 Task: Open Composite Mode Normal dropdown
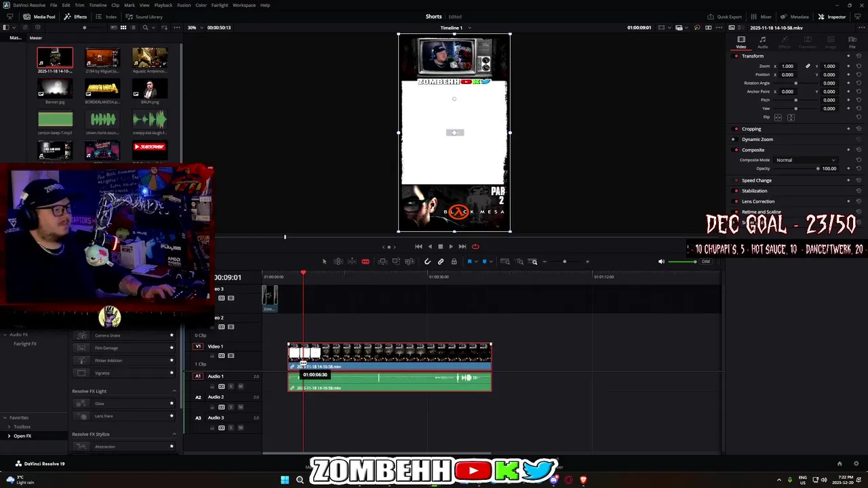(806, 160)
